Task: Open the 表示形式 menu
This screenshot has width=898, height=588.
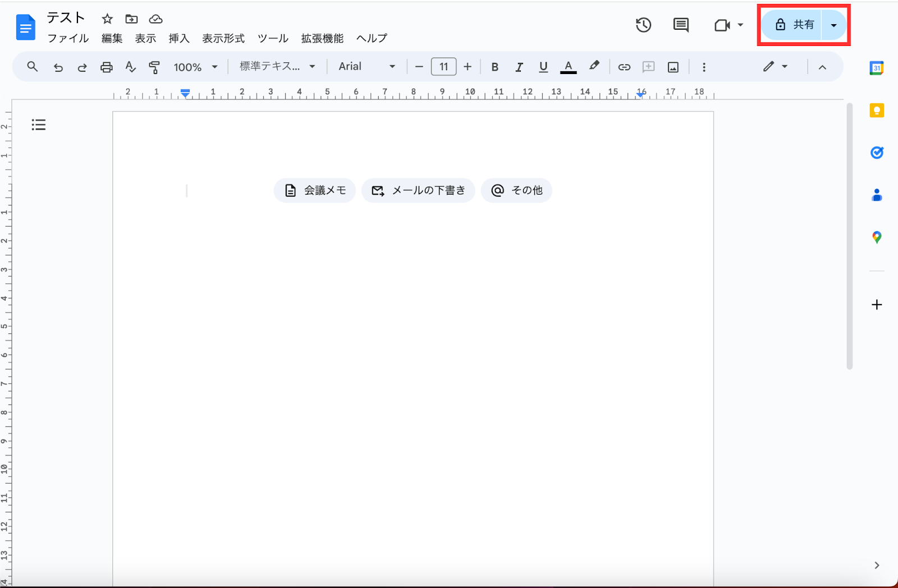Action: click(x=223, y=38)
